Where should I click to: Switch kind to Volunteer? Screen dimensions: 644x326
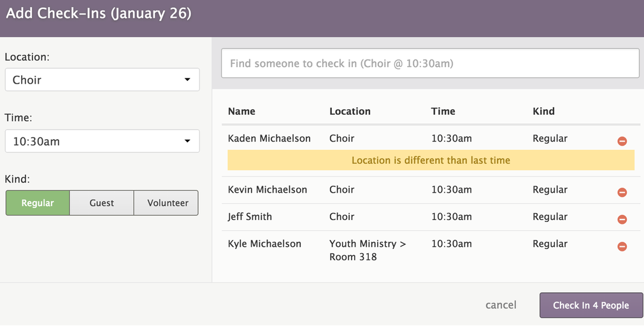[x=168, y=203]
